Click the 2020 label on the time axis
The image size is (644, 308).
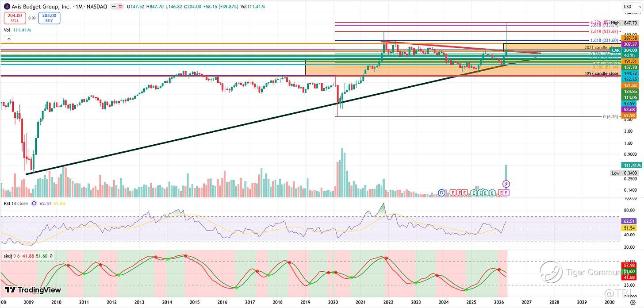[x=333, y=302]
